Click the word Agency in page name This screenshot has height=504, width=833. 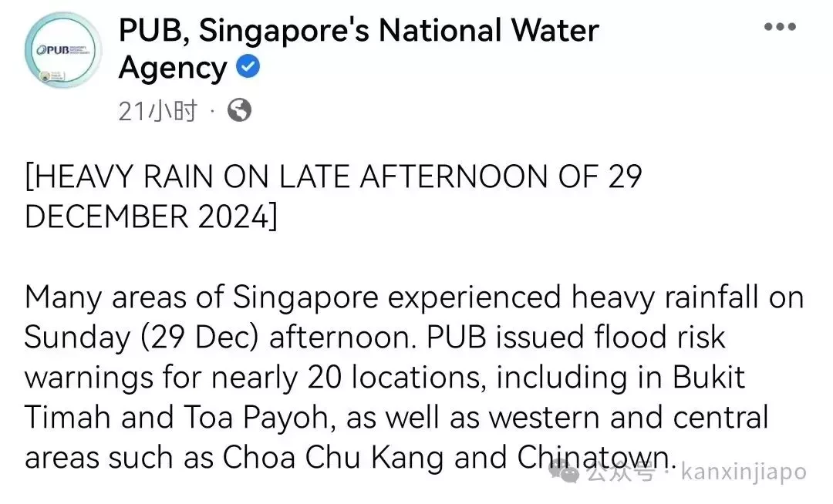[173, 69]
